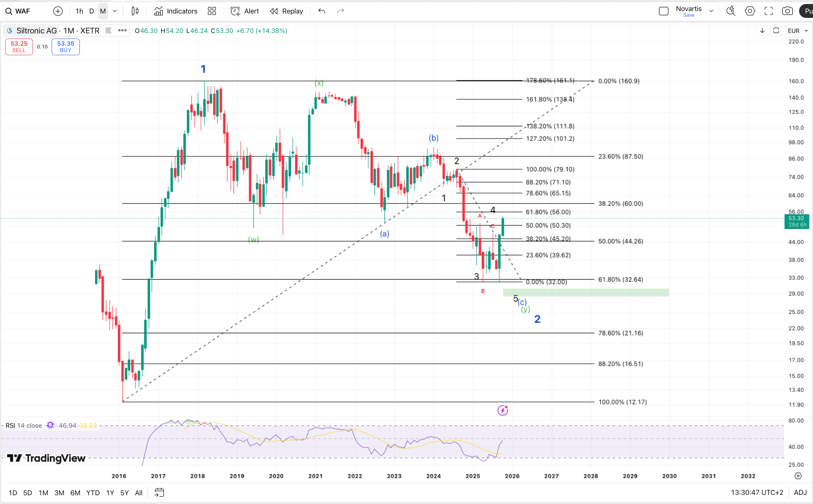813x504 pixels.
Task: Open the Indicators panel
Action: coord(176,11)
